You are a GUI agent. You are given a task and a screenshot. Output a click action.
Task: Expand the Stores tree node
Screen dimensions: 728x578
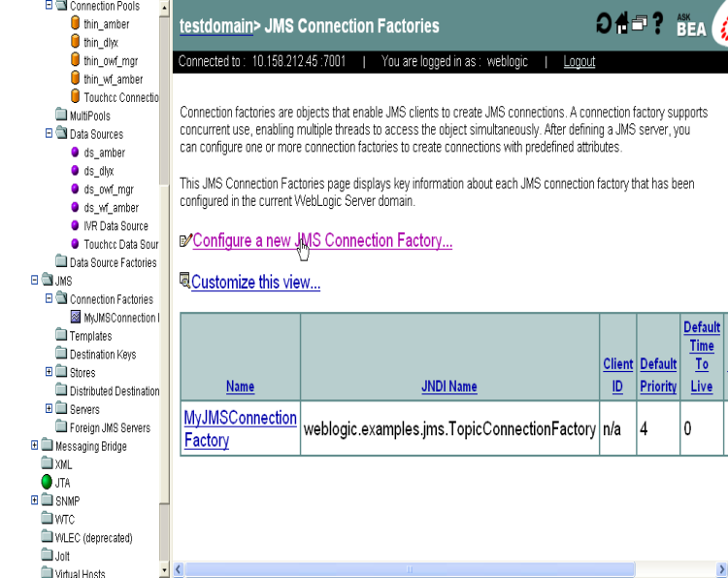click(x=49, y=372)
